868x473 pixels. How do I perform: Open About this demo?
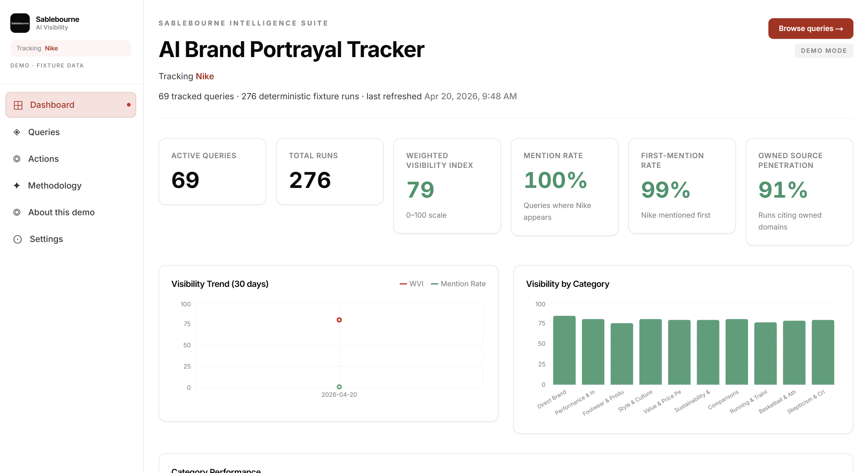71,212
